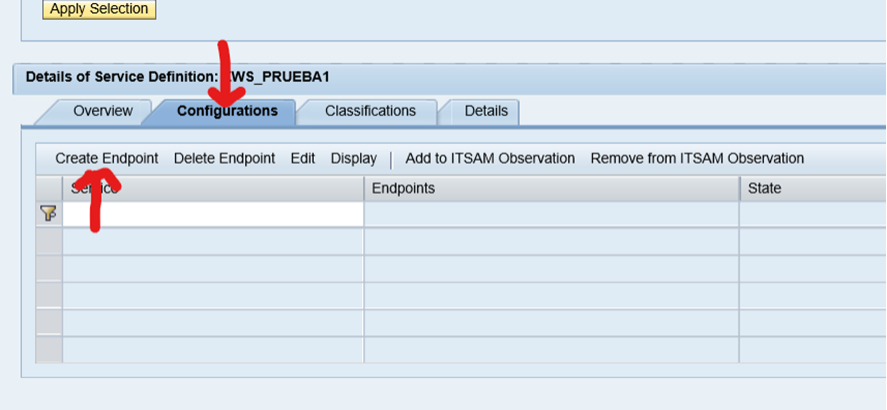Click the Endpoints column header
Screen dimensions: 887x410
click(x=552, y=188)
